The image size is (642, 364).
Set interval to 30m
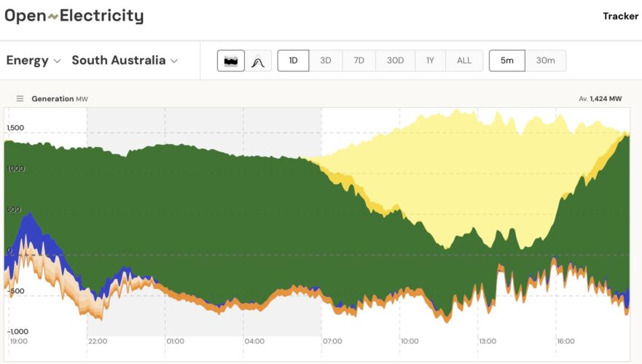coord(545,60)
